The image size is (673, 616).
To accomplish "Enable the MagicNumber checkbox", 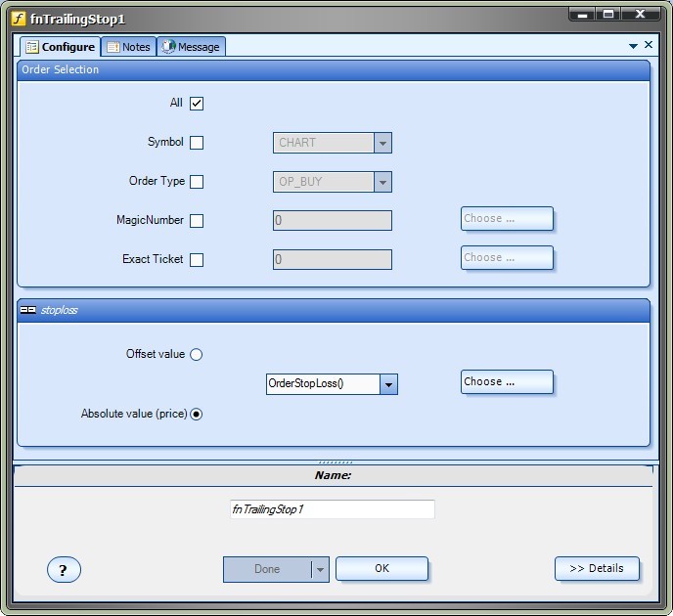I will point(197,221).
